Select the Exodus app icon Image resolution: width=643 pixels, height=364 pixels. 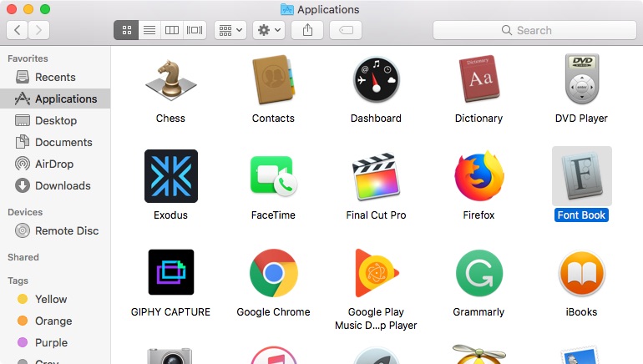(x=171, y=176)
